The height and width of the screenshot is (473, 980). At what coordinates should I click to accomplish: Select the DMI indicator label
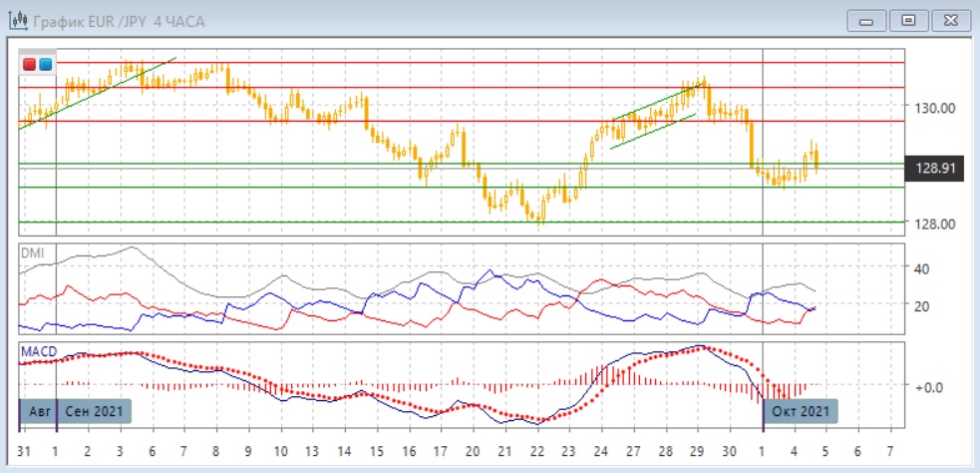tap(32, 252)
